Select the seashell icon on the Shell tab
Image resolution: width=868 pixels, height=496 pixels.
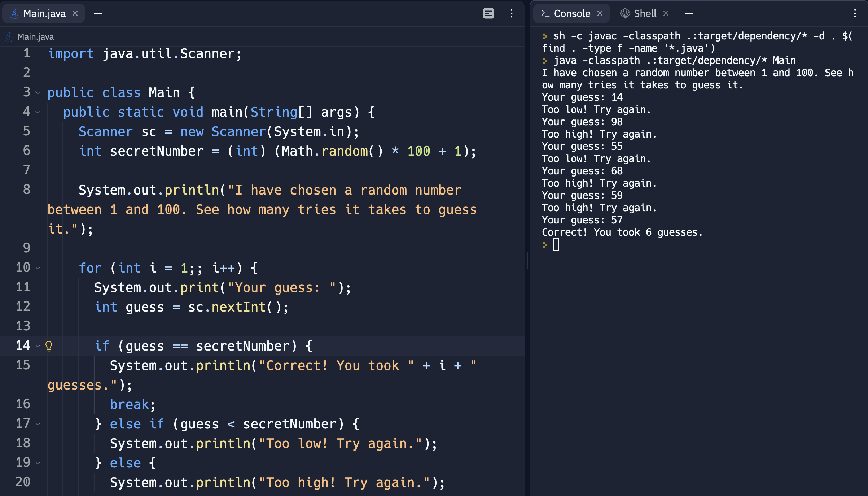625,13
